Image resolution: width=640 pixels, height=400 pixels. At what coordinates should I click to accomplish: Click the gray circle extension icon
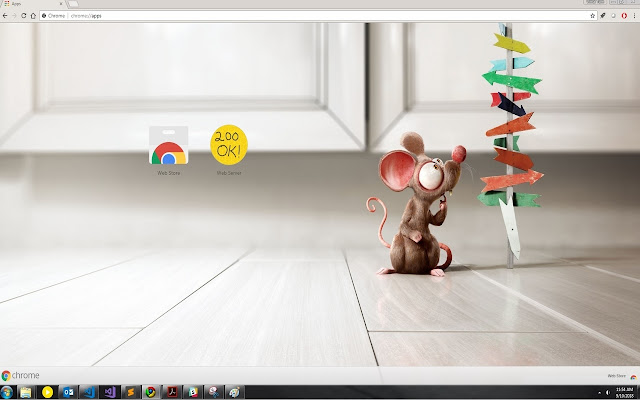click(613, 16)
